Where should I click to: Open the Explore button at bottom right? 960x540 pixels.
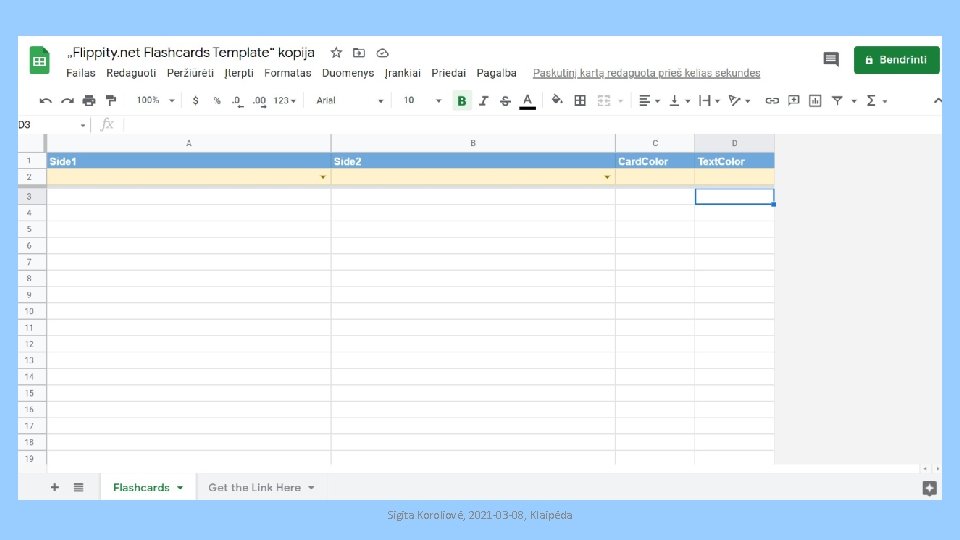point(929,488)
